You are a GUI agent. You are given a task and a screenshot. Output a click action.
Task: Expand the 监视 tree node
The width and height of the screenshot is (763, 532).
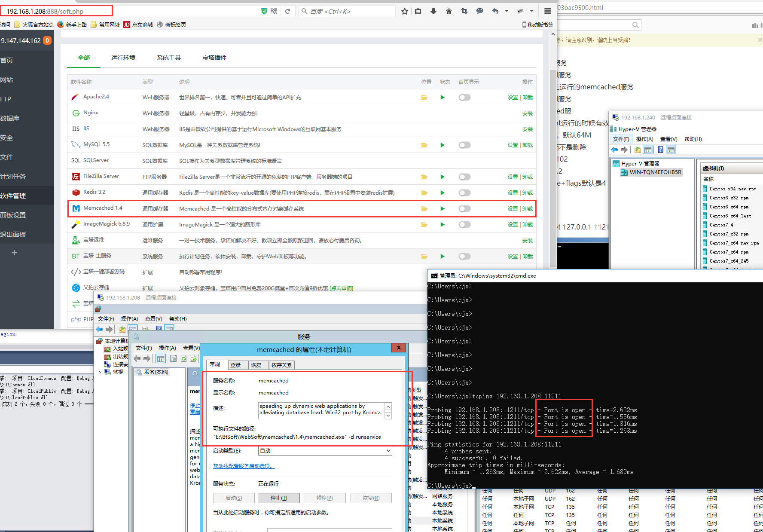(x=100, y=373)
